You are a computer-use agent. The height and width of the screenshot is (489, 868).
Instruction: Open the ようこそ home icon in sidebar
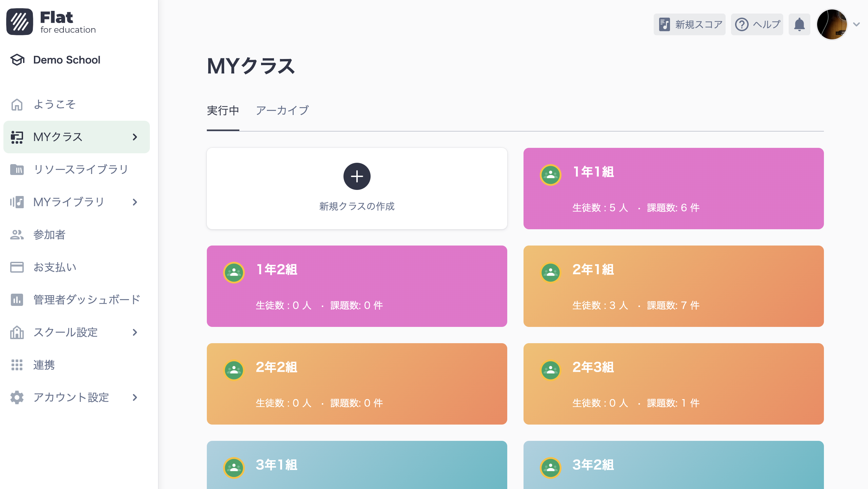(17, 104)
